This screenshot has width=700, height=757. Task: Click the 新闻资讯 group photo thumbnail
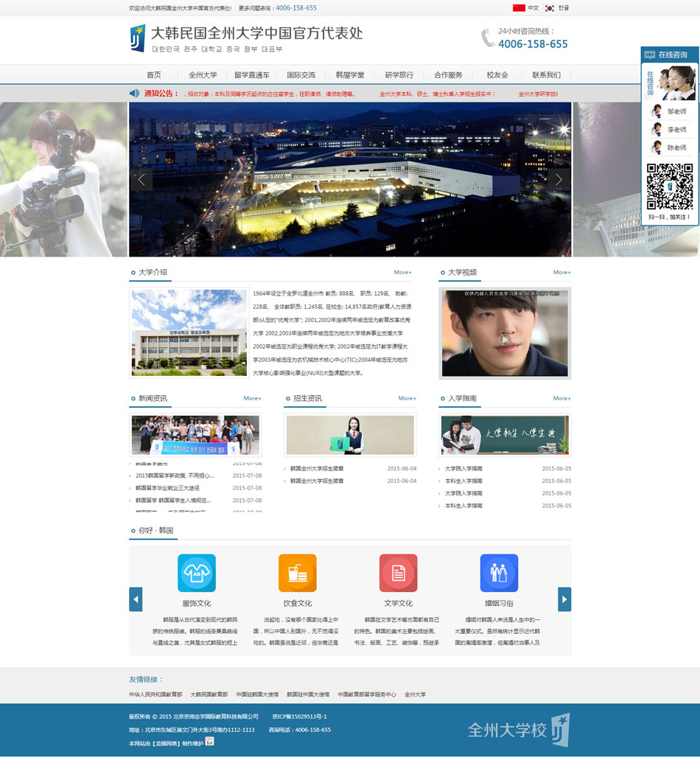click(195, 435)
